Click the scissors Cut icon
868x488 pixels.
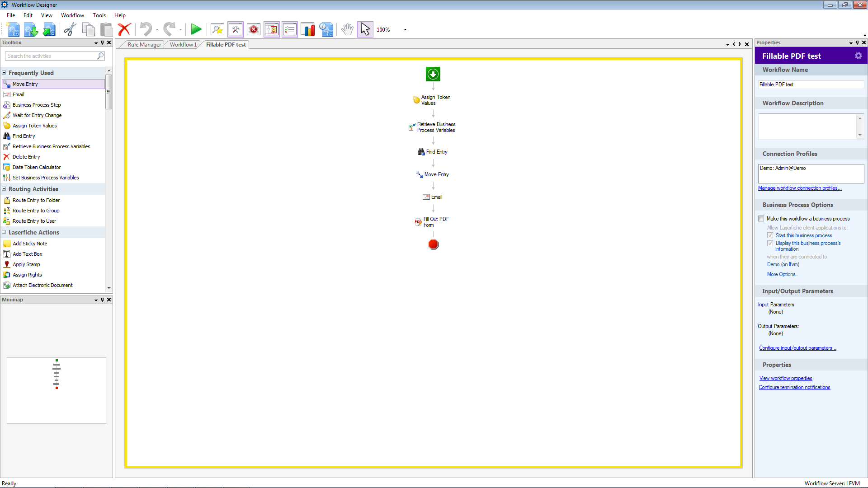coord(70,30)
